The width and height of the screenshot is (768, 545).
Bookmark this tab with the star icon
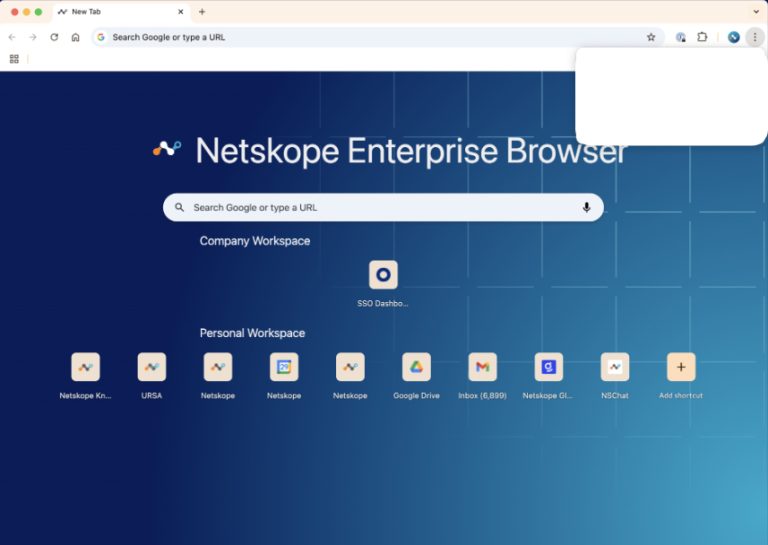pyautogui.click(x=651, y=37)
